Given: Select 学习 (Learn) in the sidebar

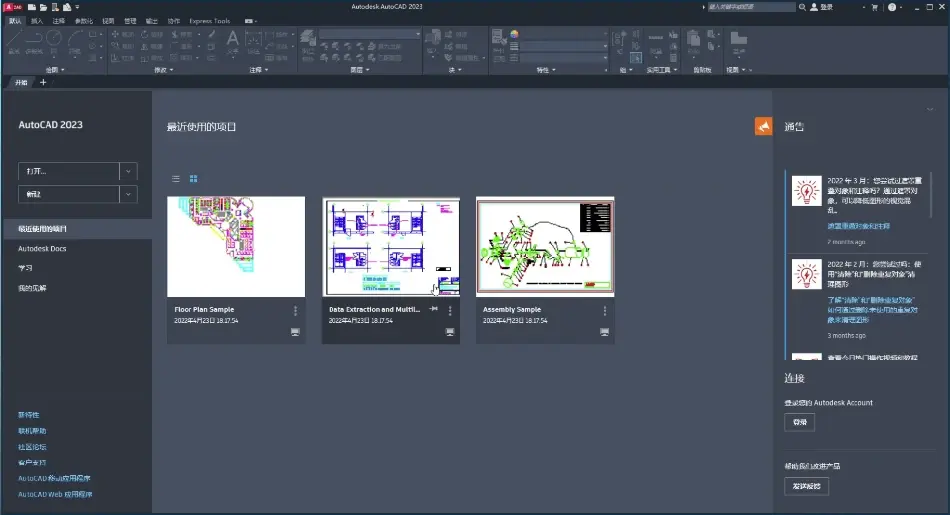Looking at the screenshot, I should pos(25,268).
